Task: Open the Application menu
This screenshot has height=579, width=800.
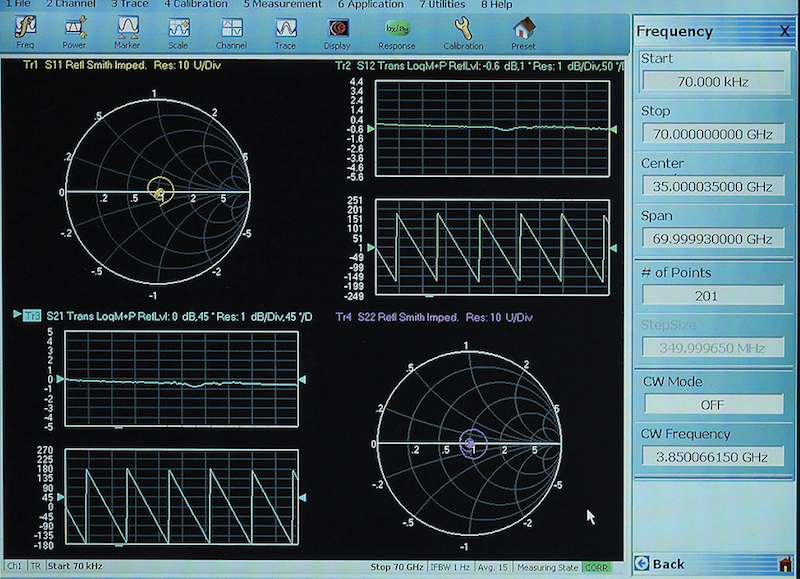Action: tap(370, 4)
